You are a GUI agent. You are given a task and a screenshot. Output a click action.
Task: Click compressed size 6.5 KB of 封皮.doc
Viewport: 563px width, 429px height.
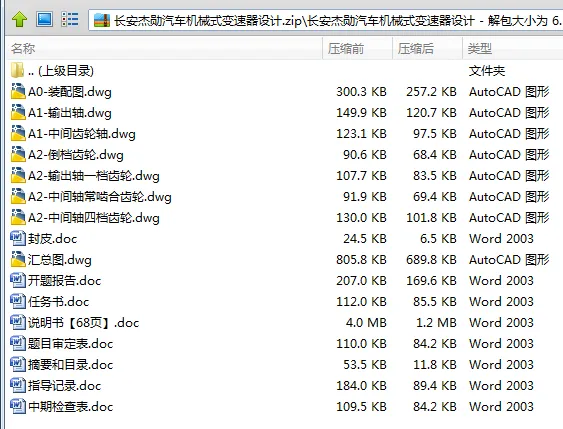438,239
